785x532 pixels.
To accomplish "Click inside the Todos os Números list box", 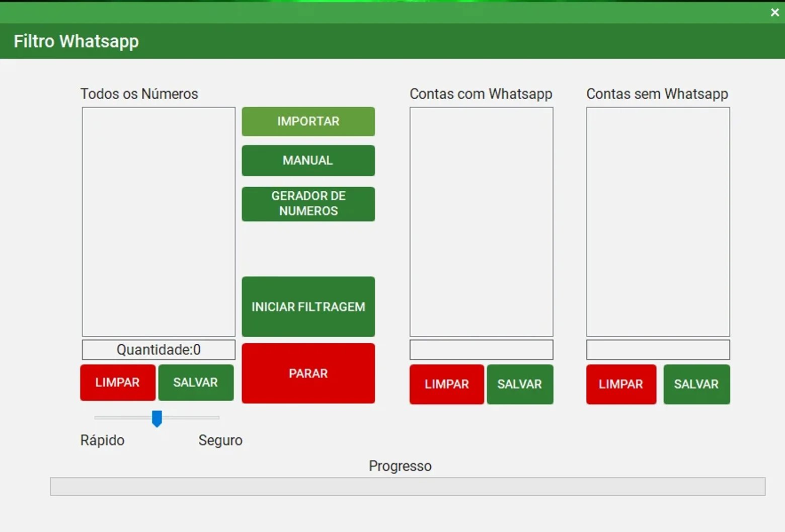I will [159, 221].
